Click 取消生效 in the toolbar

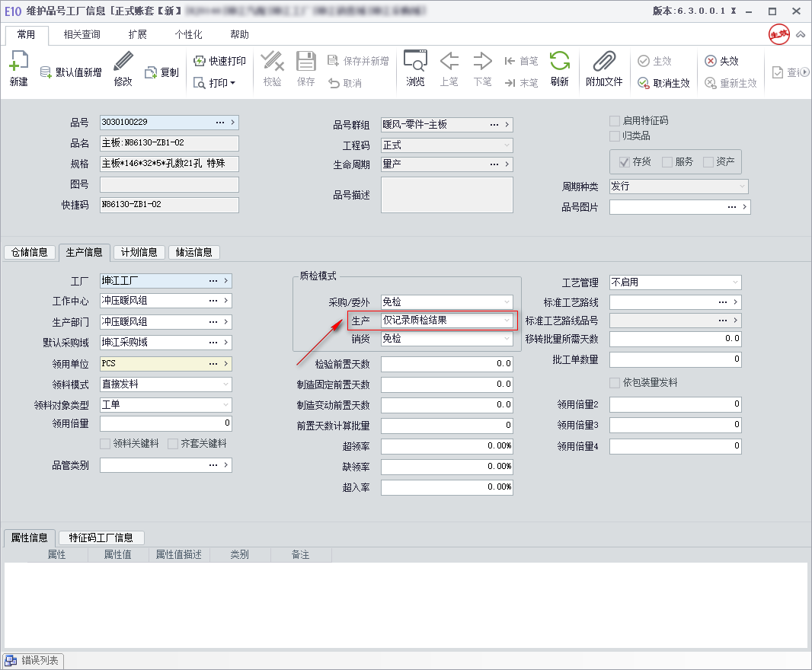(x=664, y=83)
